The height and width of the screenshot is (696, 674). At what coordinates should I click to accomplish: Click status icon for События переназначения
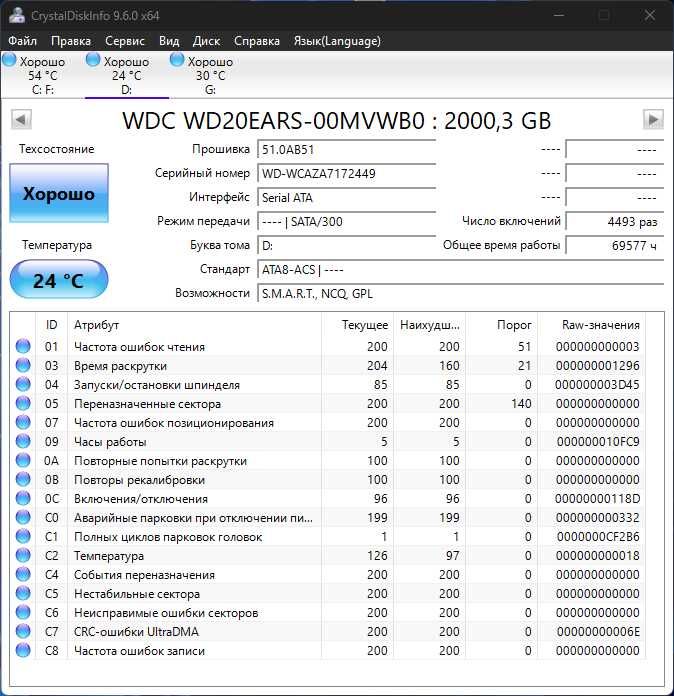pyautogui.click(x=23, y=574)
